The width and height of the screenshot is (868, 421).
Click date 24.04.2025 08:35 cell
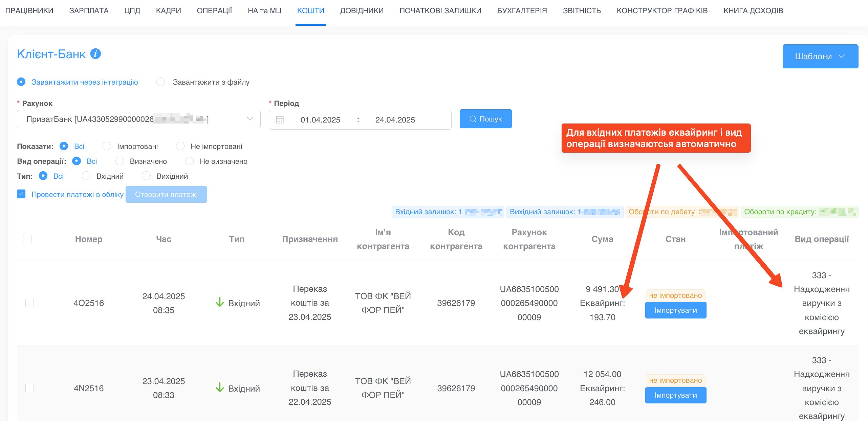164,303
